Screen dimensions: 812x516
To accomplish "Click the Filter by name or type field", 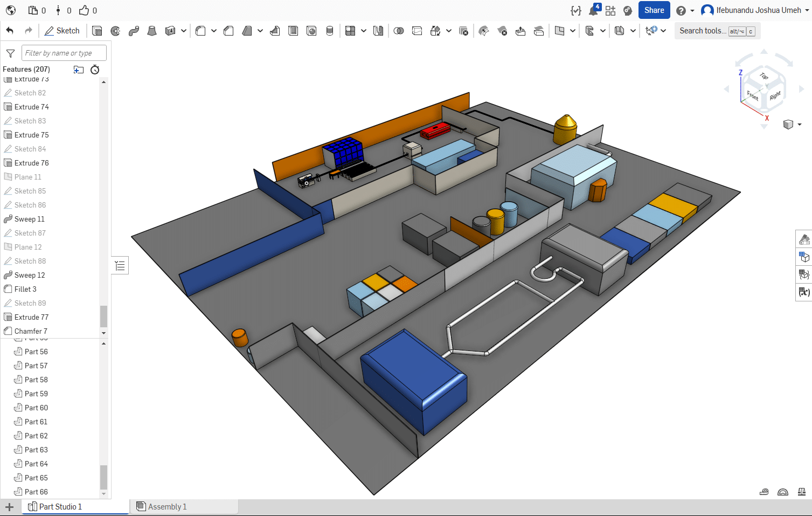I will pyautogui.click(x=64, y=53).
